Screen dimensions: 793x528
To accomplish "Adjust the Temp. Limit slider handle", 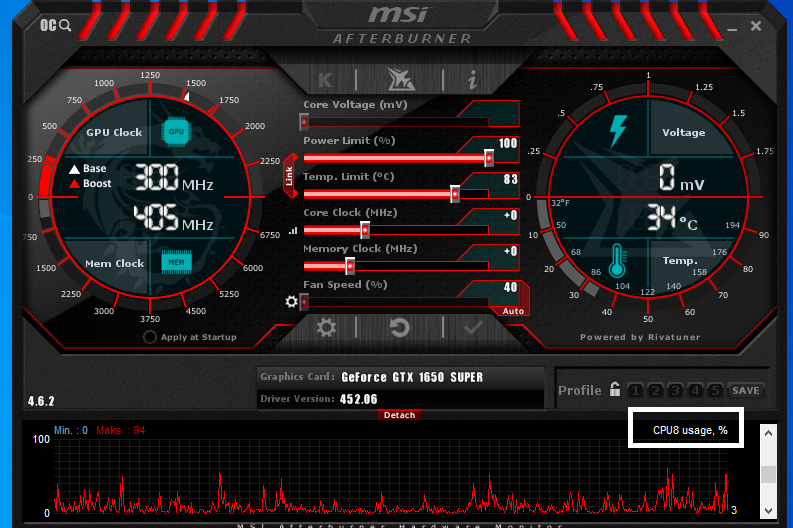I will pyautogui.click(x=455, y=194).
